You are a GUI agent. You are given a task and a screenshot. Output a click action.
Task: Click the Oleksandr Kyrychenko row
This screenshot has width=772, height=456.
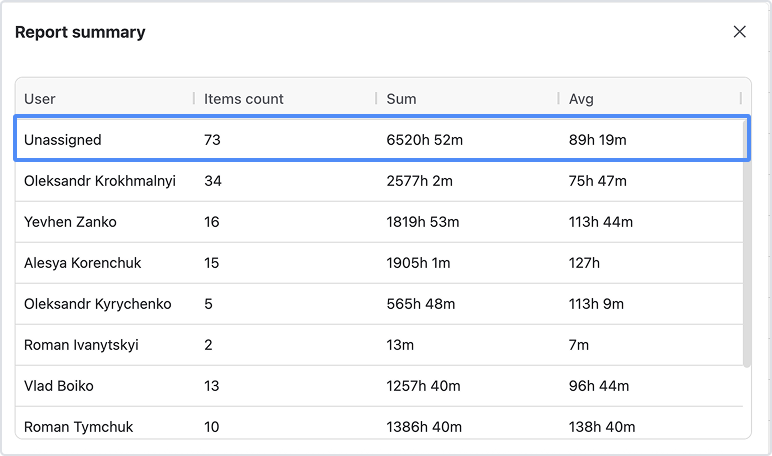point(98,304)
